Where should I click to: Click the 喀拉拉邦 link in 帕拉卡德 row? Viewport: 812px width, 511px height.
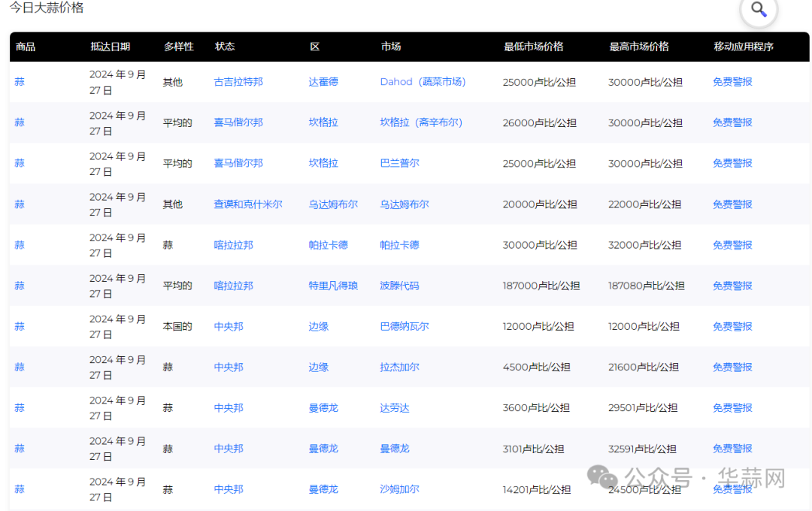point(234,245)
